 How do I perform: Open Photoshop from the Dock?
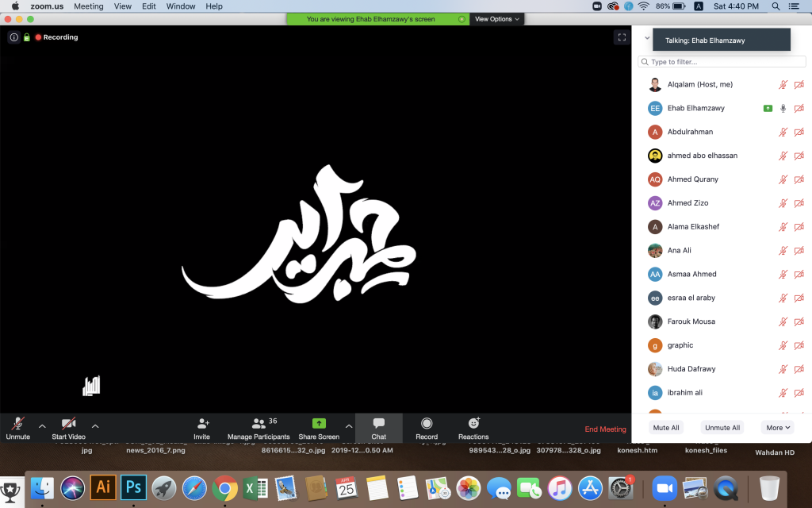click(133, 488)
